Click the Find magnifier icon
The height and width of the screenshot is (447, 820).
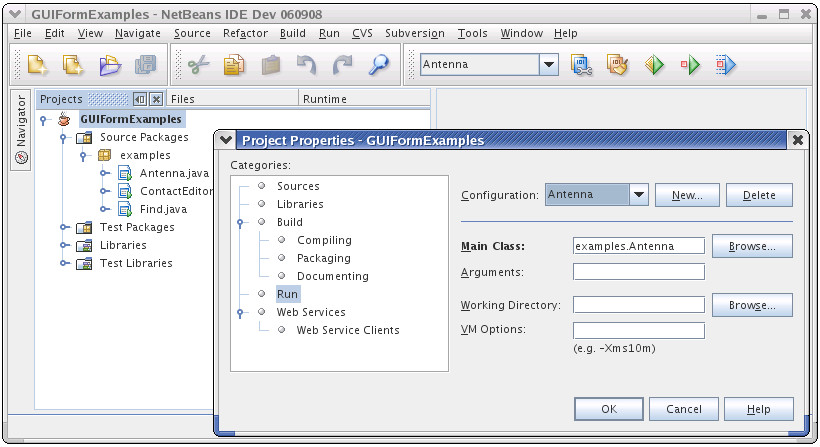tap(379, 65)
